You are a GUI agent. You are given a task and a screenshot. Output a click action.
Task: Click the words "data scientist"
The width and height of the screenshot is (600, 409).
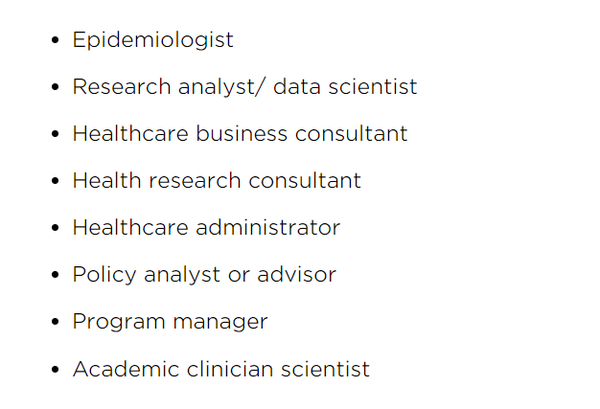(x=345, y=86)
